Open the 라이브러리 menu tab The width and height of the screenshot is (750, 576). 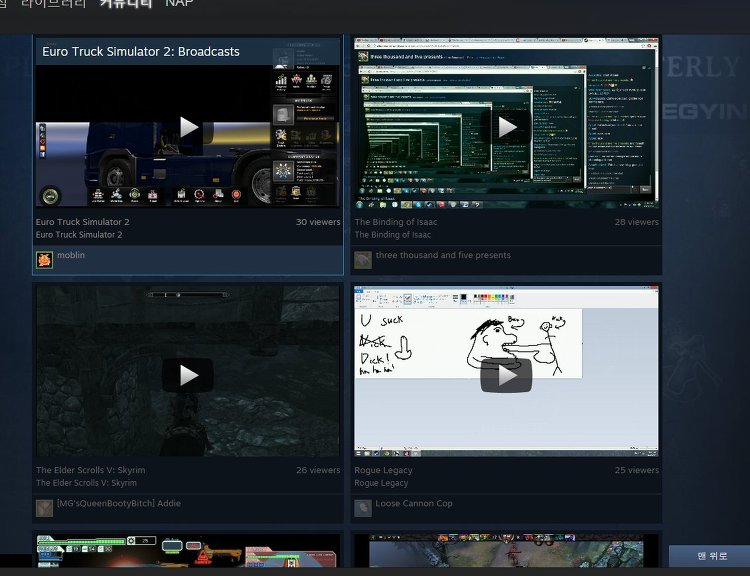54,3
